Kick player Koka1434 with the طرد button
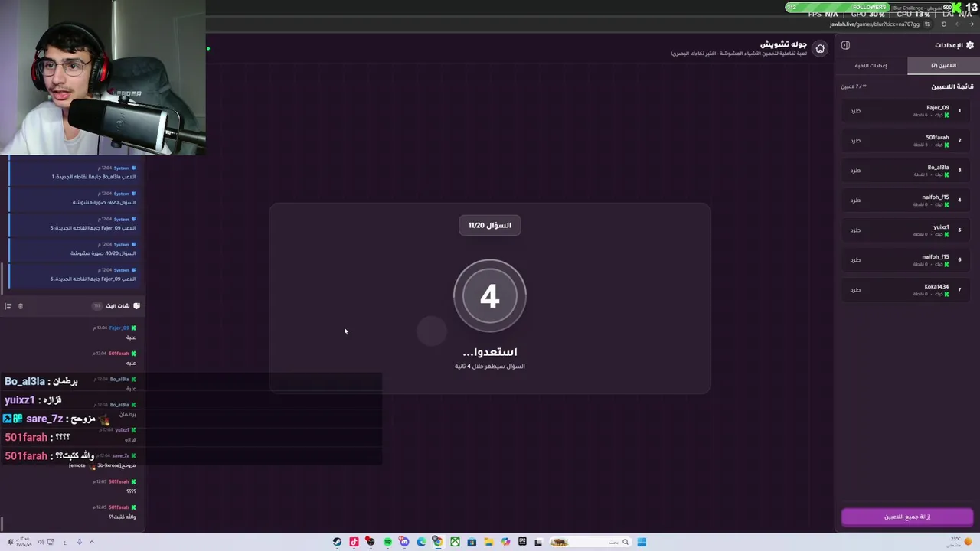The width and height of the screenshot is (980, 551). (855, 290)
